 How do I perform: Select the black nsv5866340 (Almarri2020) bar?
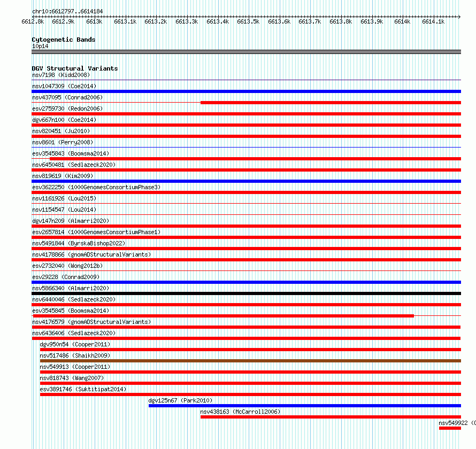point(246,293)
